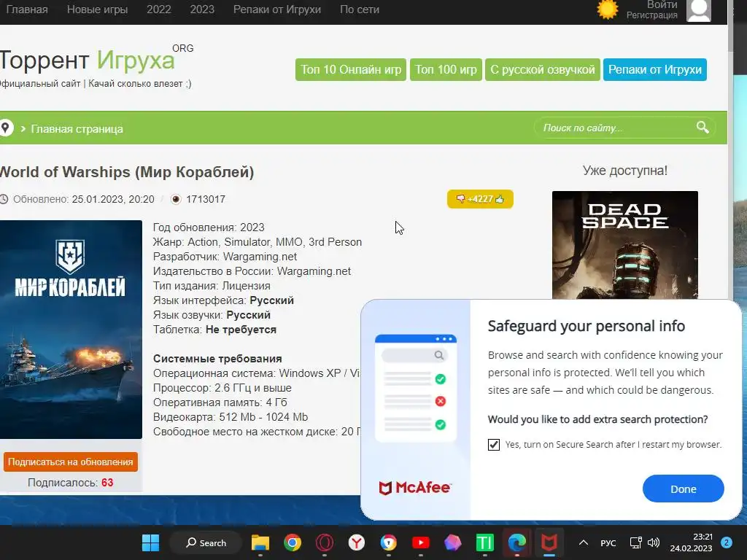Screen dimensions: 747x560
Task: Click the network tray icon
Action: [635, 542]
